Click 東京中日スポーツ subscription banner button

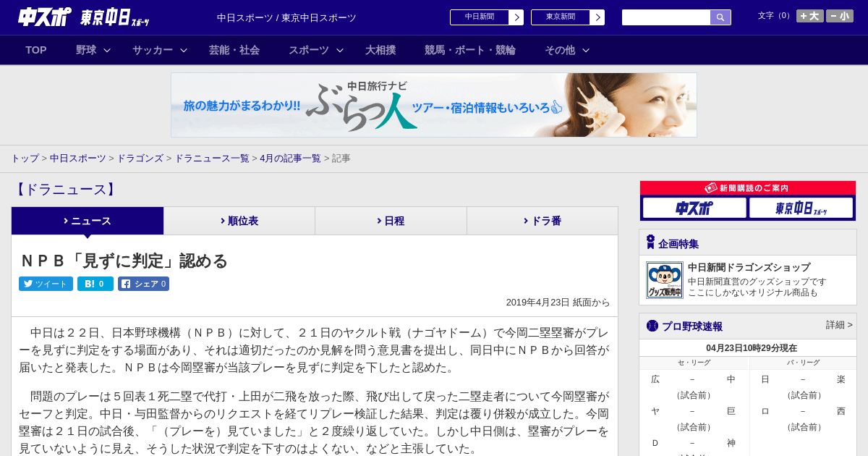pos(801,208)
